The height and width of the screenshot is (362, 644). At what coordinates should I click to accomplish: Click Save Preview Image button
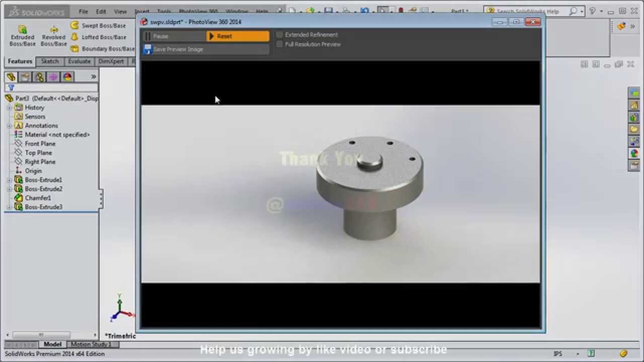206,49
